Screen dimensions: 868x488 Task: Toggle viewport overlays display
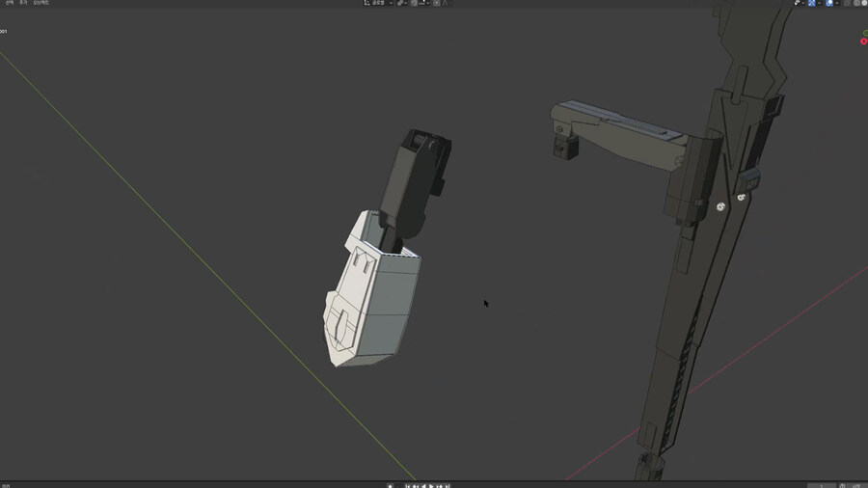829,3
